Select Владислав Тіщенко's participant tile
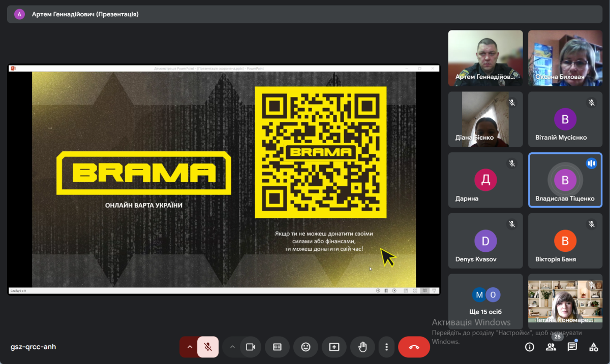The image size is (610, 364). tap(565, 180)
